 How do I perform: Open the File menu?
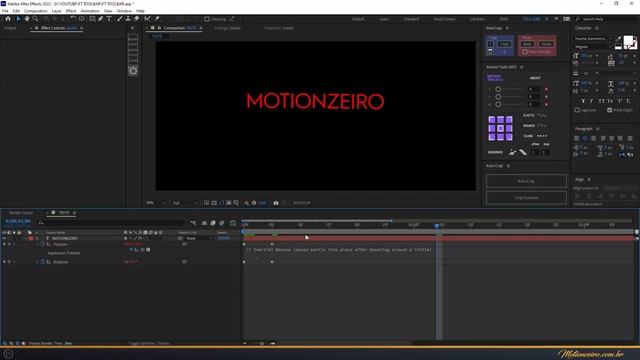5,11
